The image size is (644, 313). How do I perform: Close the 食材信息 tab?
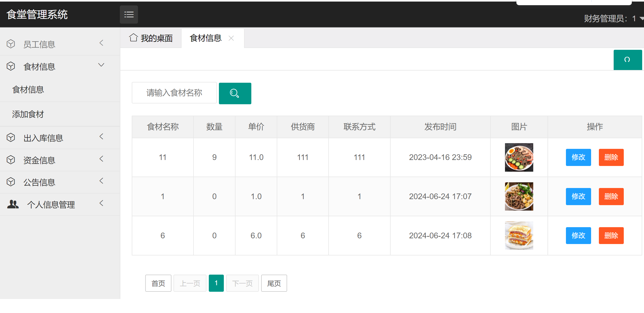[231, 38]
